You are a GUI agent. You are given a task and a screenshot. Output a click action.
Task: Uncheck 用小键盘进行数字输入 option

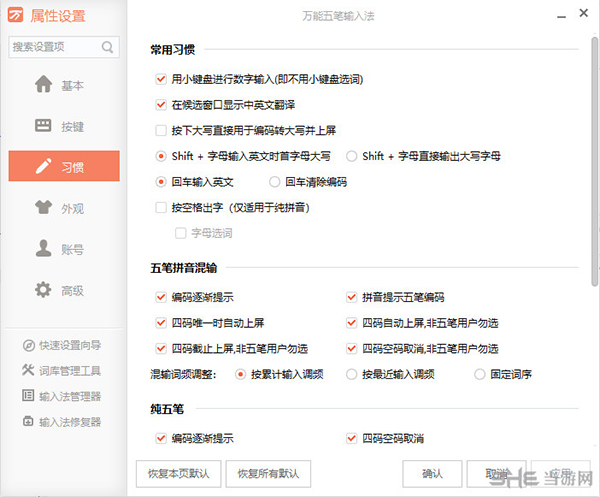(x=161, y=79)
